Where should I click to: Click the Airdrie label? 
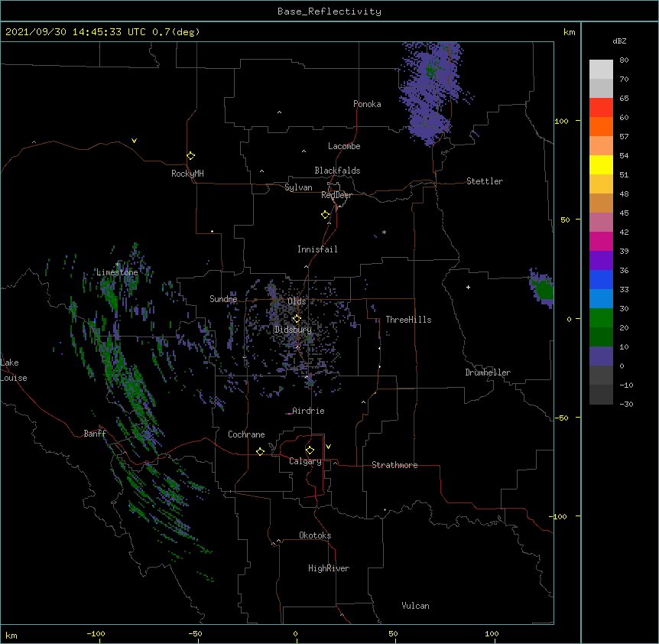pyautogui.click(x=308, y=411)
